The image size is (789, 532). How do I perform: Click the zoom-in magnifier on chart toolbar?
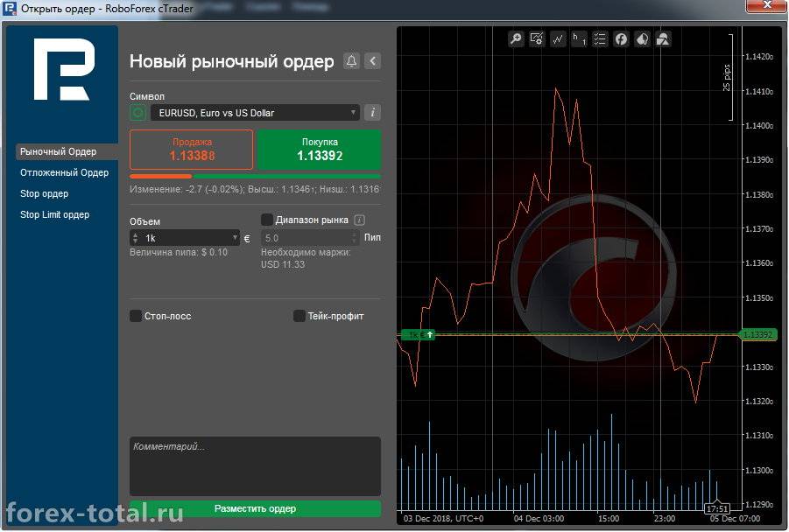click(516, 38)
